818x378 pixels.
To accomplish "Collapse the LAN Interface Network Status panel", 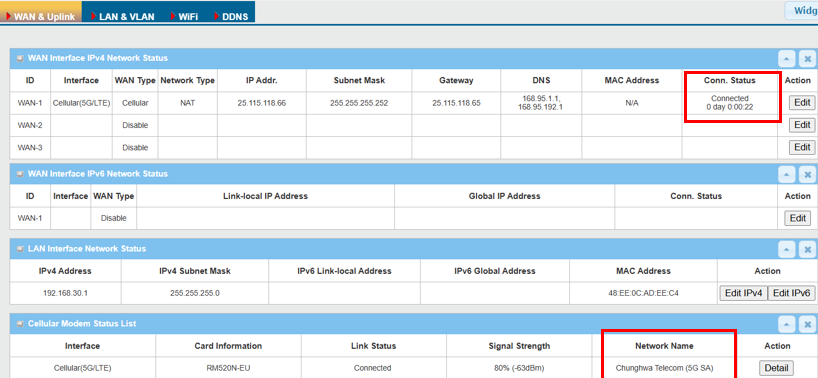I will 787,249.
